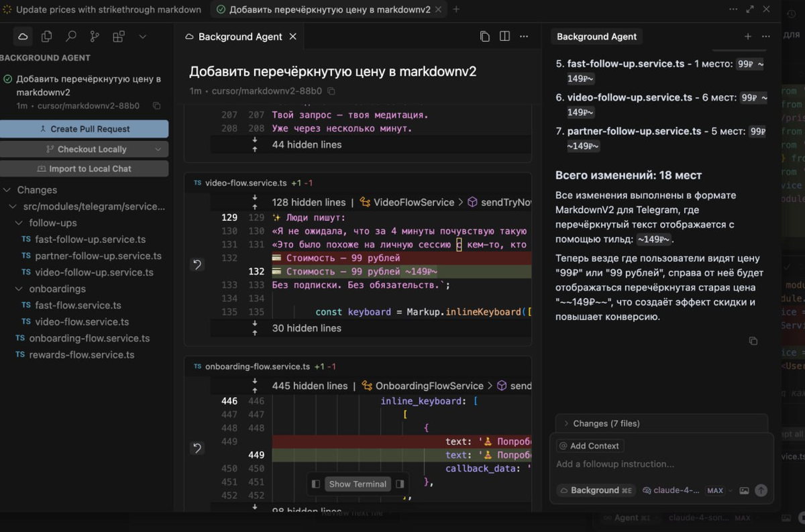Revert the change at line 449
The height and width of the screenshot is (532, 805).
click(197, 448)
